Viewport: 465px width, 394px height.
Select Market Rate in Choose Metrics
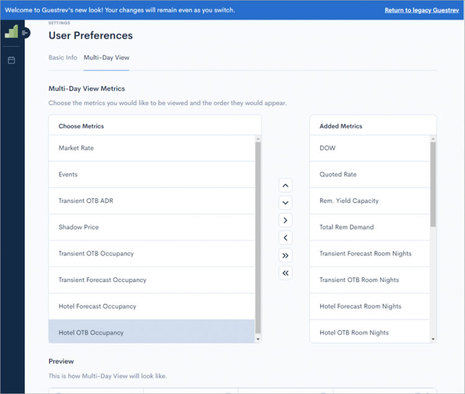pyautogui.click(x=152, y=148)
